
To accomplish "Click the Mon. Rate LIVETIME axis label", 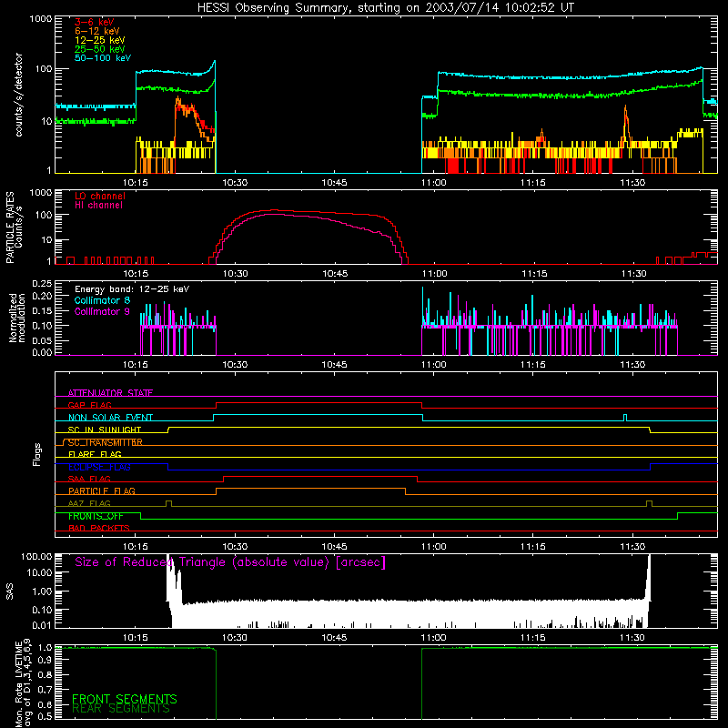I will pos(23,684).
